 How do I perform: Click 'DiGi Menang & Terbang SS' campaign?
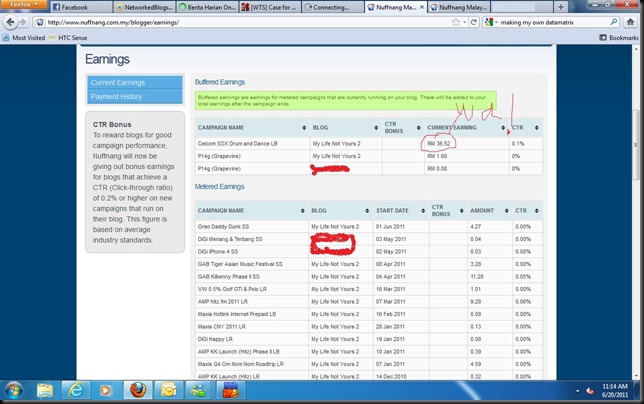230,239
